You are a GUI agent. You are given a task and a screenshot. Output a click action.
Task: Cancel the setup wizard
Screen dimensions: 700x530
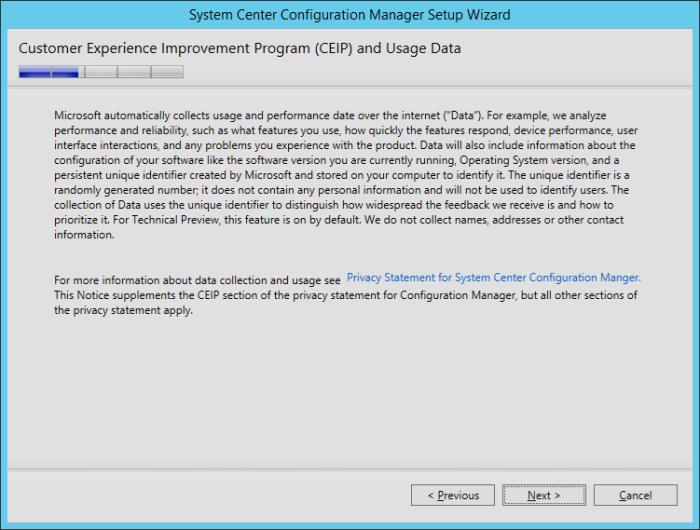click(635, 495)
